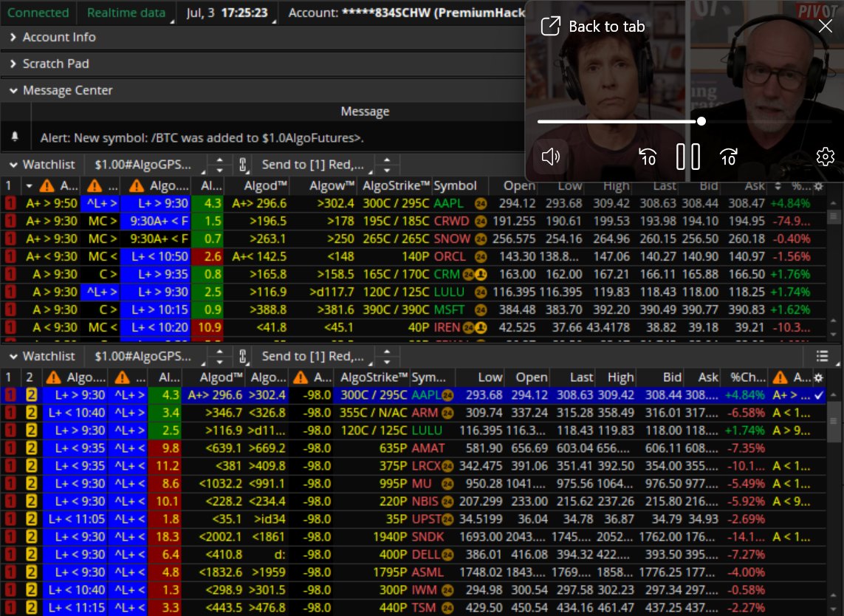Viewport: 844px width, 616px height.
Task: Click the 24 badge next to CRWD
Action: pyautogui.click(x=481, y=222)
